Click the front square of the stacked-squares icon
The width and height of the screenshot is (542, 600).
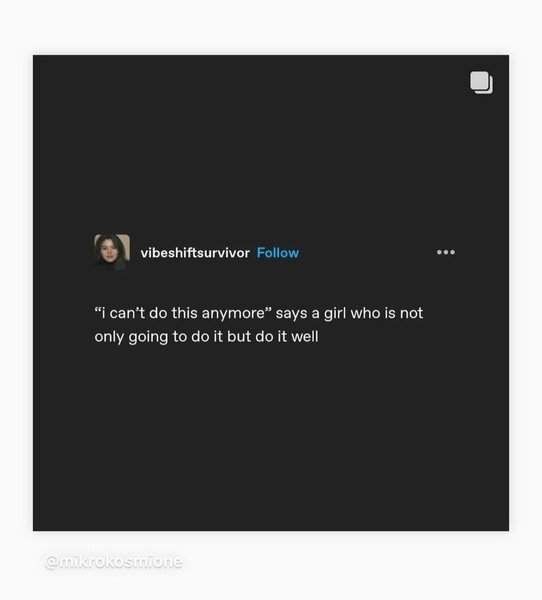479,80
